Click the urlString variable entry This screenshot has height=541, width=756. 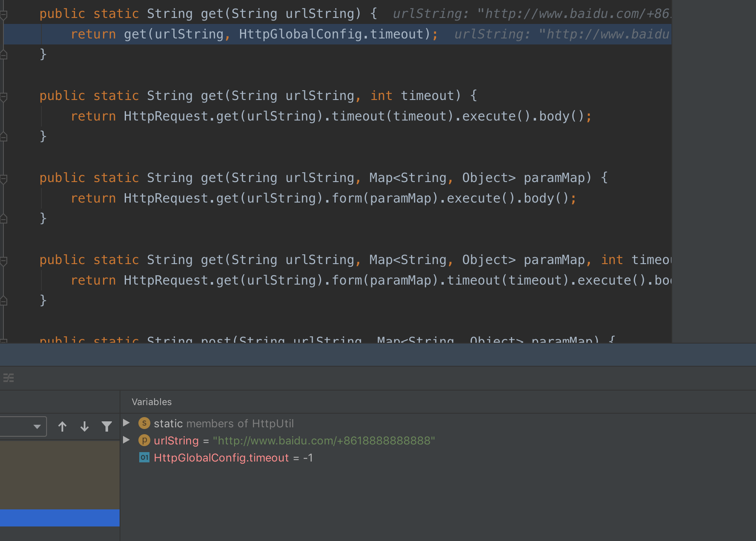pyautogui.click(x=175, y=441)
